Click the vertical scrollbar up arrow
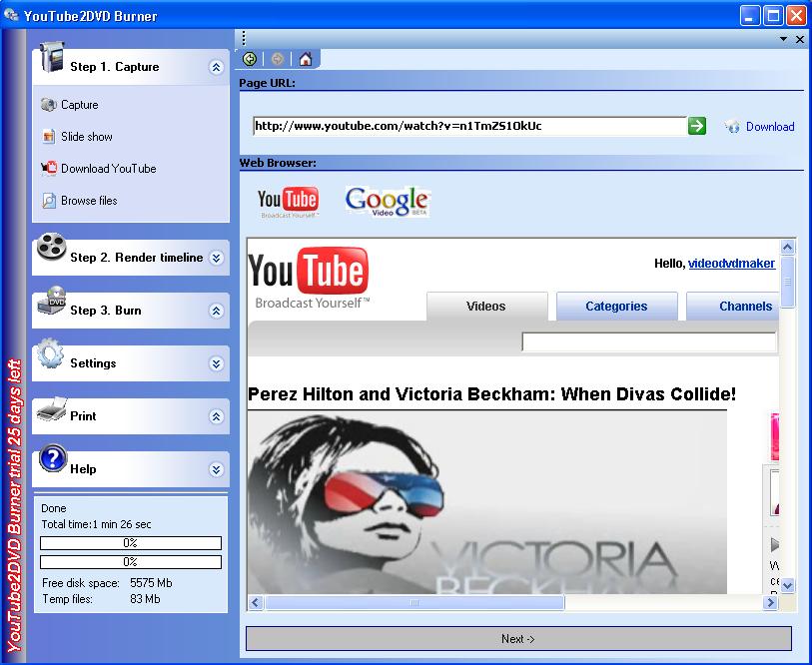Screen dimensions: 812x665 [788, 247]
